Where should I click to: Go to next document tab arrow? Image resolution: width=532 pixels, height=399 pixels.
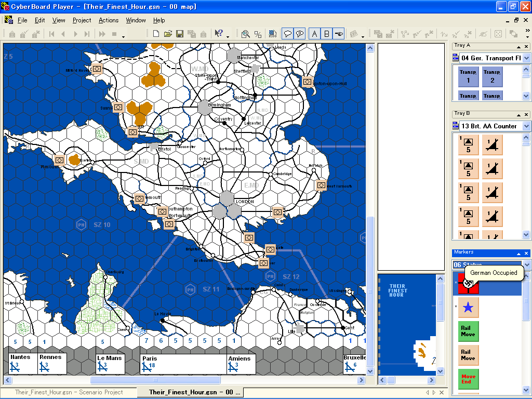point(434,393)
